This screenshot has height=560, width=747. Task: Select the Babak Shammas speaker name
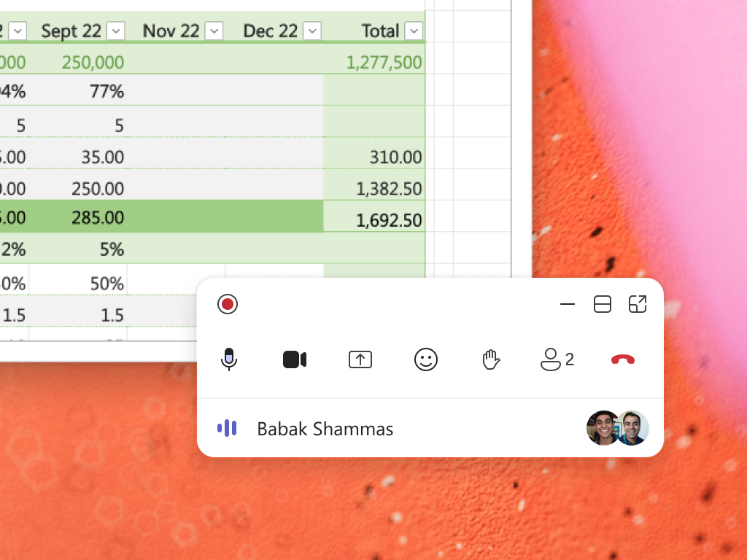[x=325, y=429]
